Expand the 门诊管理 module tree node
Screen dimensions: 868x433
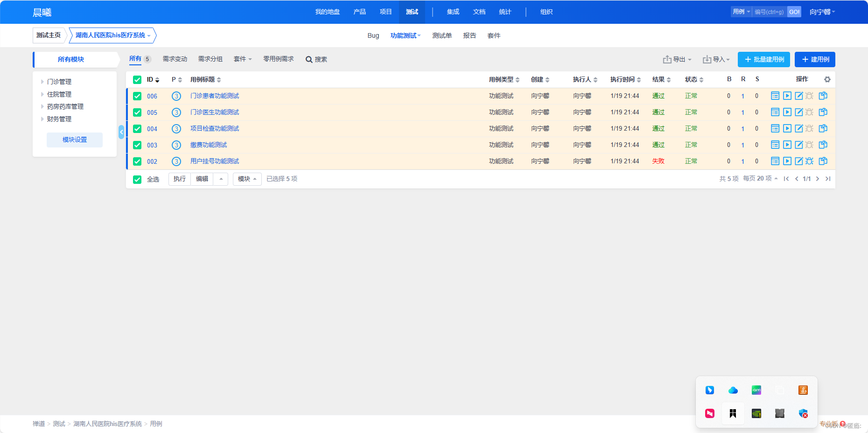click(x=42, y=82)
